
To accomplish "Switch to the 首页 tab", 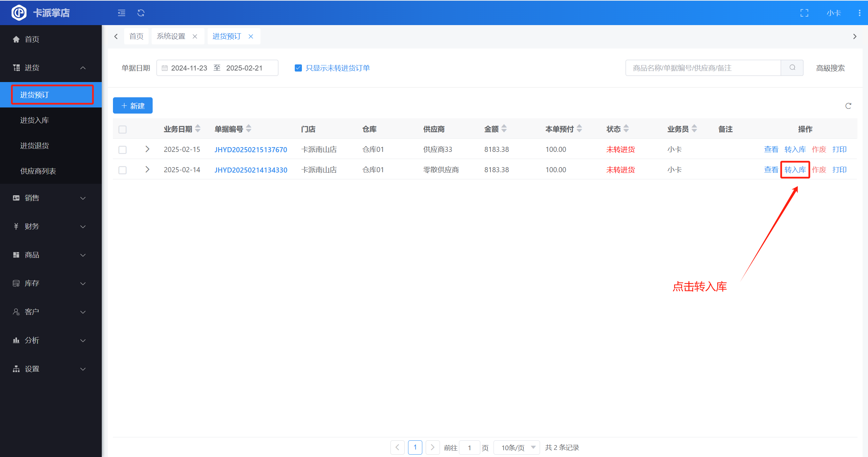I will coord(136,36).
